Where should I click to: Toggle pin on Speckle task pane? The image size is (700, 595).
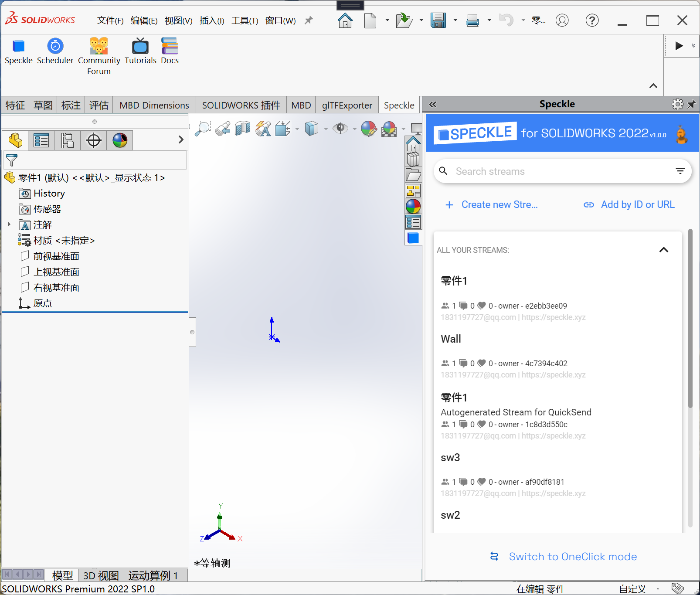pyautogui.click(x=692, y=104)
